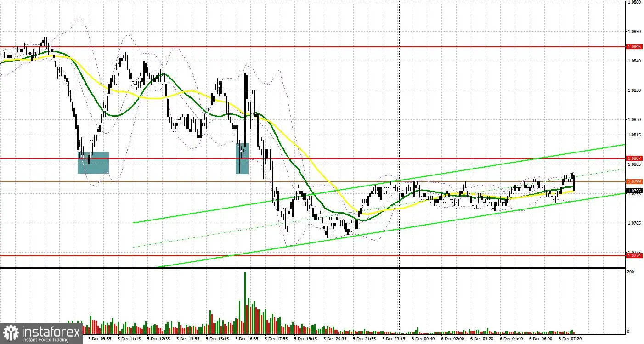Select the 1.0840 price axis label
Image resolution: width=644 pixels, height=344 pixels.
(634, 61)
